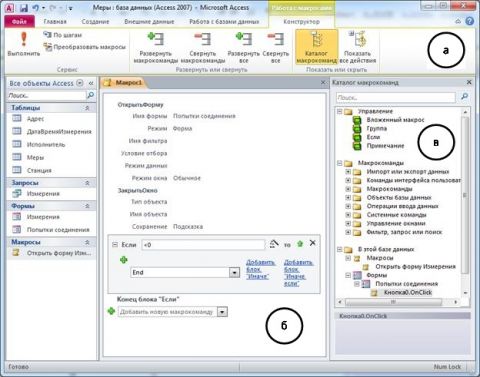Click Развернуть все icon
Screen dimensions: 480x377
click(x=244, y=48)
